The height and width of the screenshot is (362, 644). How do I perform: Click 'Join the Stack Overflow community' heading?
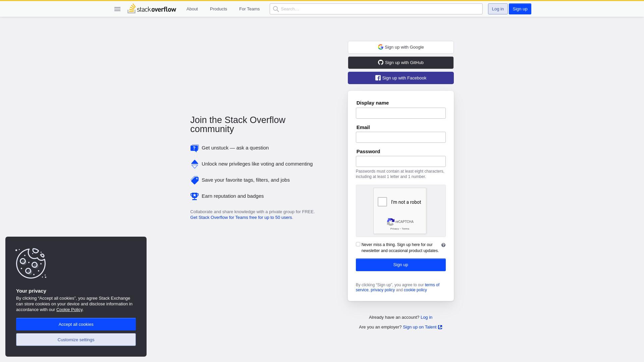tap(238, 125)
